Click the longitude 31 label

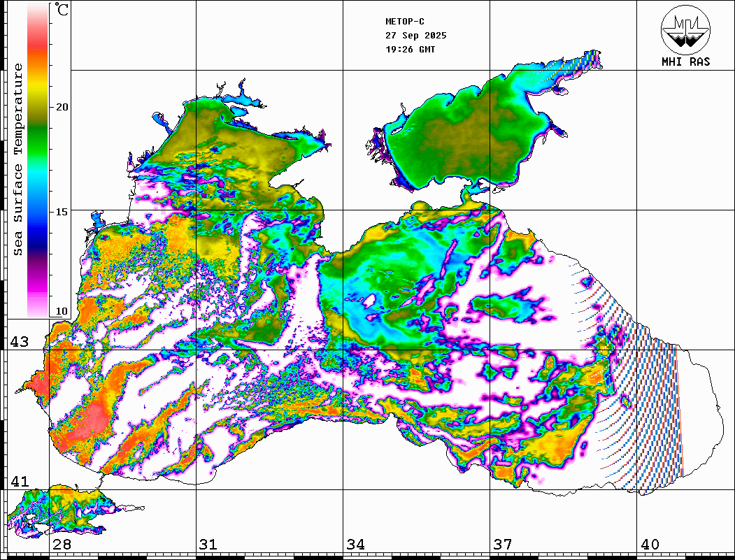[x=208, y=545]
